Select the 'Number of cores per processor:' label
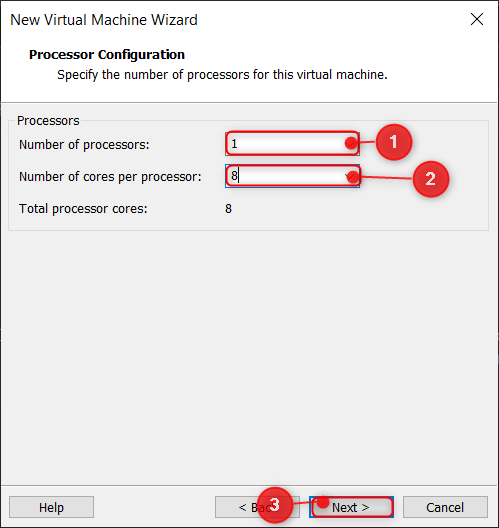499x528 pixels. [110, 177]
